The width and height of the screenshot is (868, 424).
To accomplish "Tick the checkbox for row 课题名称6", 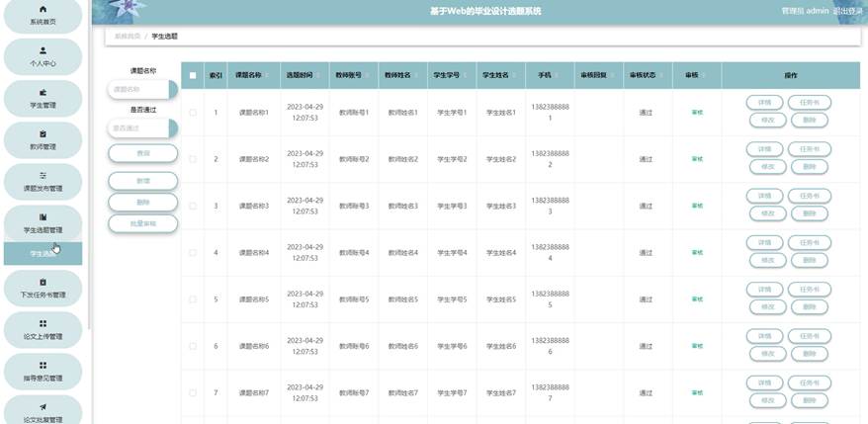I will point(193,346).
